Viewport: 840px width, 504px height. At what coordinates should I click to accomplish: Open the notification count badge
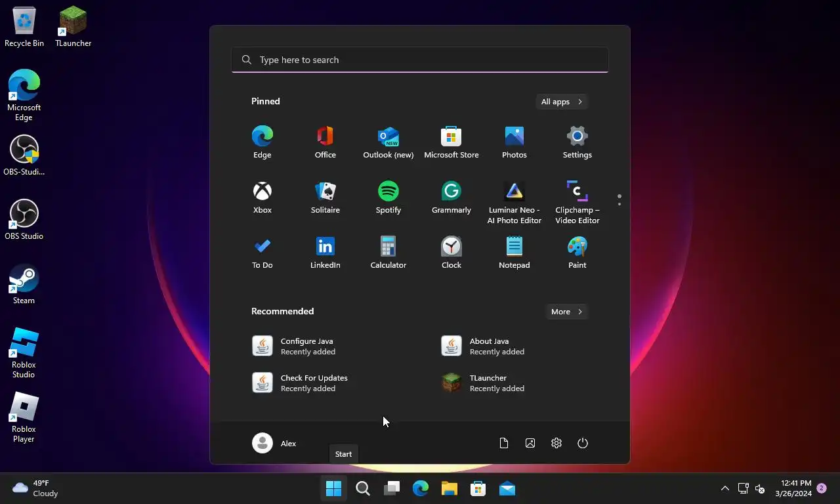pos(822,488)
